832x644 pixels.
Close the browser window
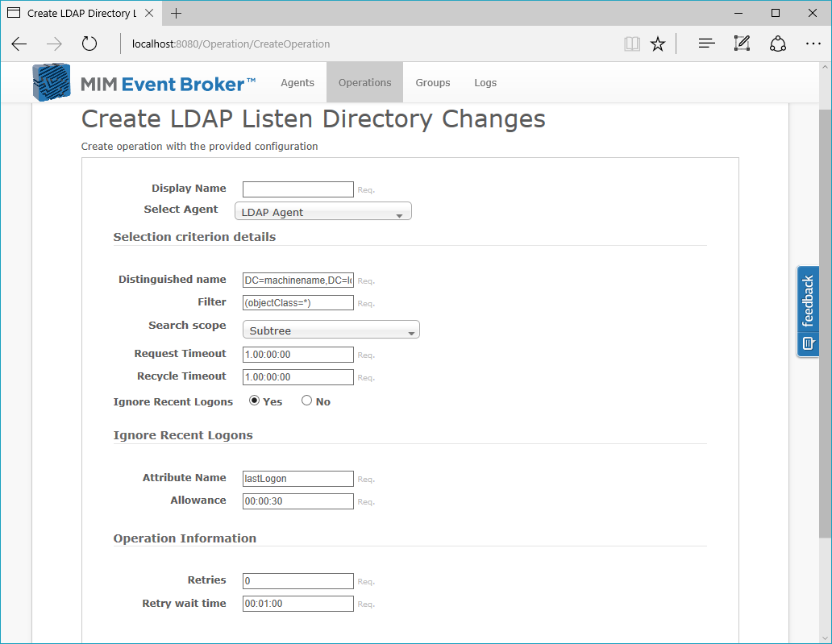tap(813, 13)
